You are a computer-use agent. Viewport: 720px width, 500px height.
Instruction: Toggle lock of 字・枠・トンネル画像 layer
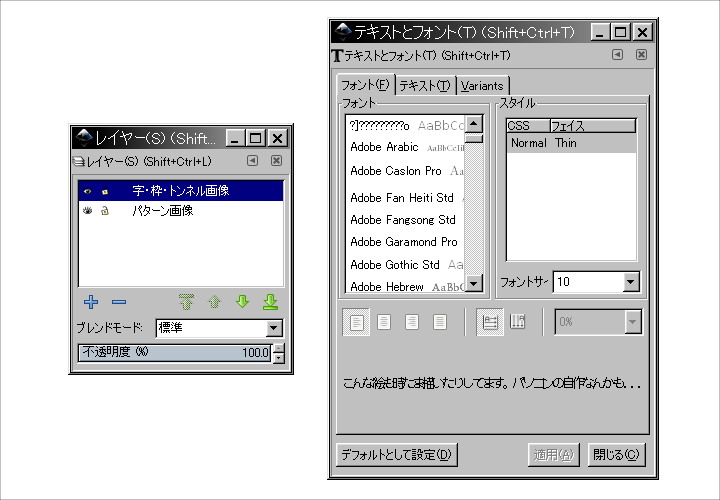click(105, 191)
